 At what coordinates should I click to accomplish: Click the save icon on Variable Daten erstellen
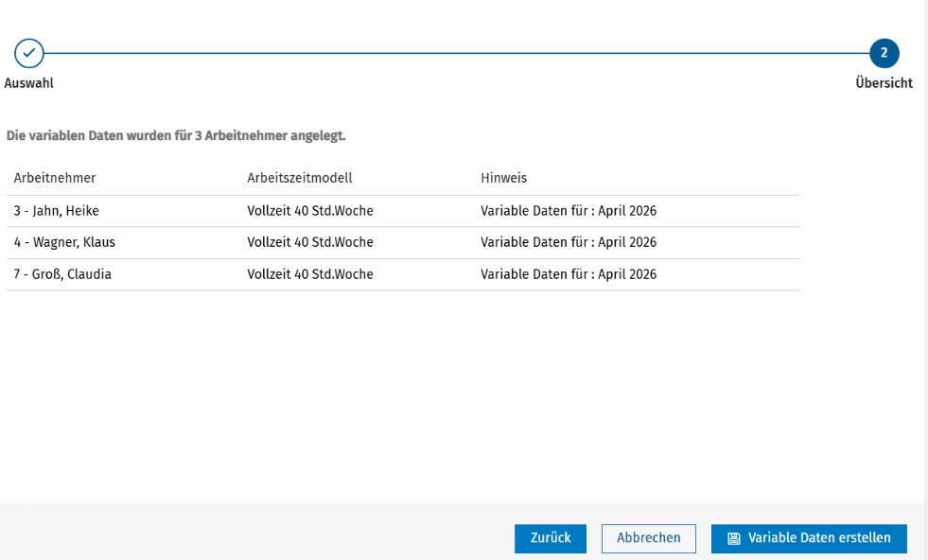tap(734, 538)
